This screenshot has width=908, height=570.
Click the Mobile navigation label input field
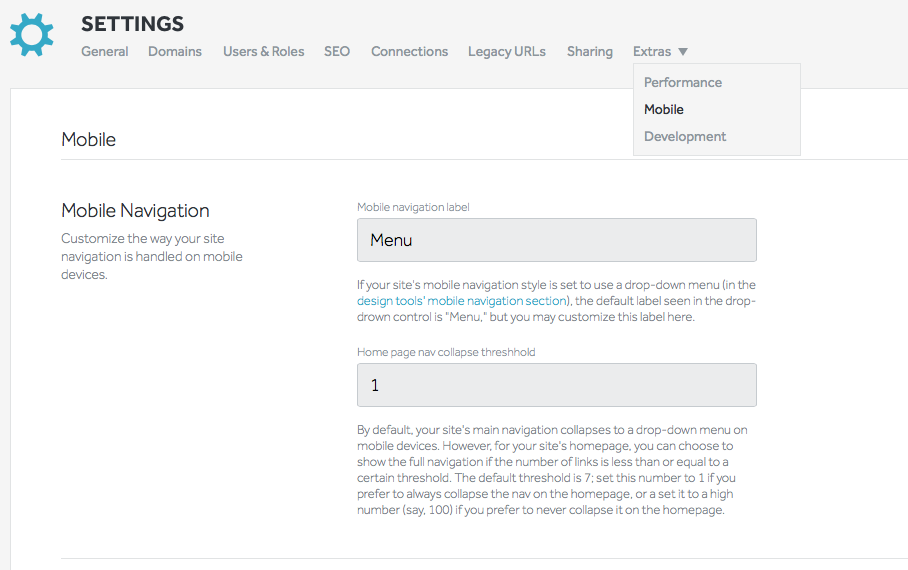pos(556,240)
